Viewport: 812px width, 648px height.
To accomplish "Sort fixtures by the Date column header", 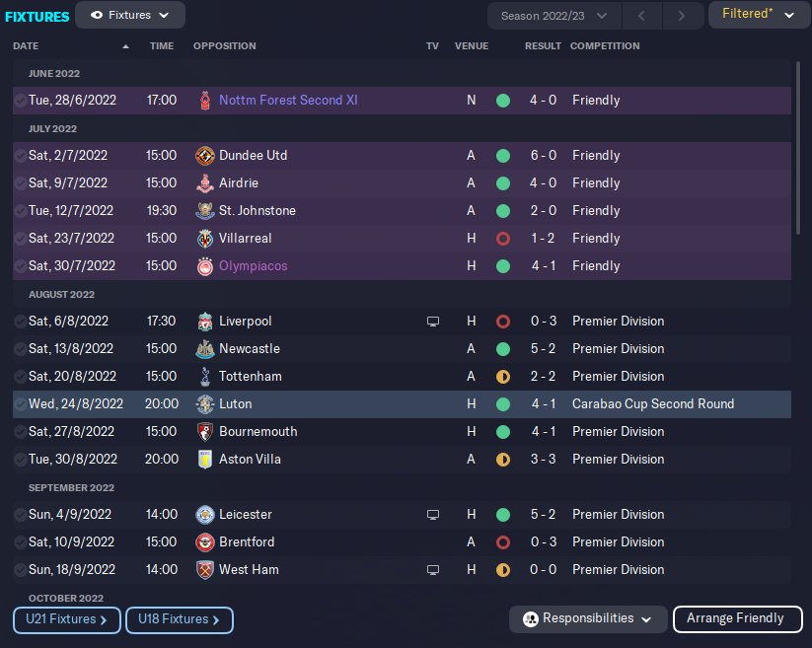I will [x=27, y=46].
